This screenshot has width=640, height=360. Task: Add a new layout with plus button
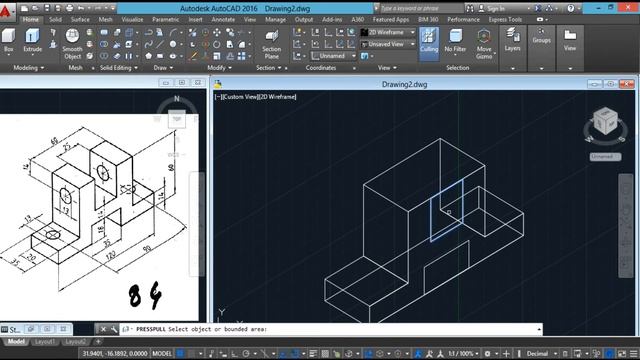coord(98,342)
